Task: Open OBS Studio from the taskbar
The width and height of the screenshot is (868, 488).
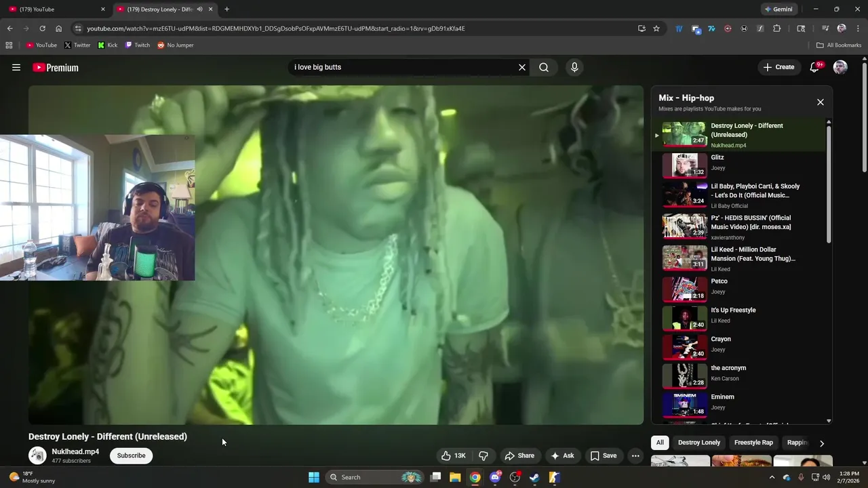Action: tap(515, 477)
